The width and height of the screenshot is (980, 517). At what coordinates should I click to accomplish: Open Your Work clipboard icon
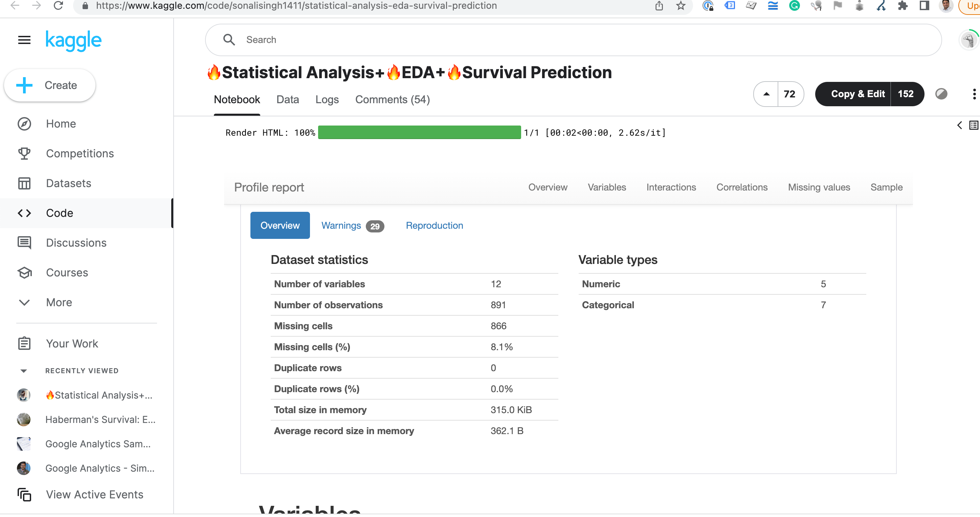24,343
